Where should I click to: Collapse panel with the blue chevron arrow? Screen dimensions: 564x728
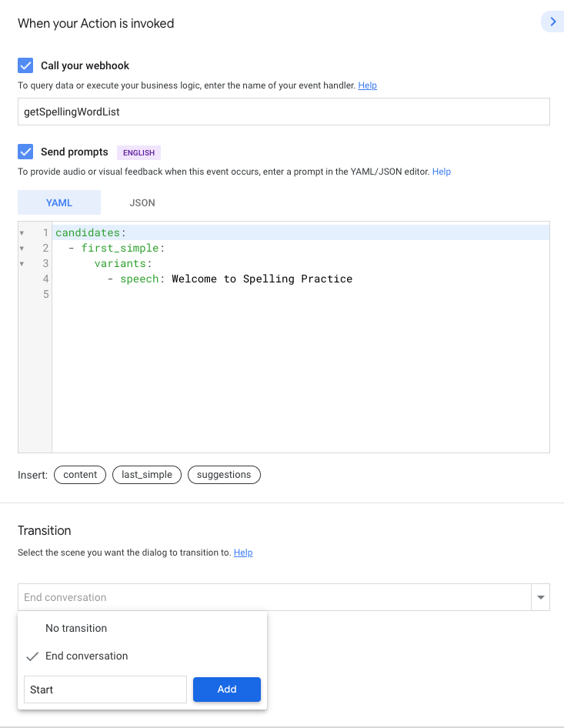point(552,22)
